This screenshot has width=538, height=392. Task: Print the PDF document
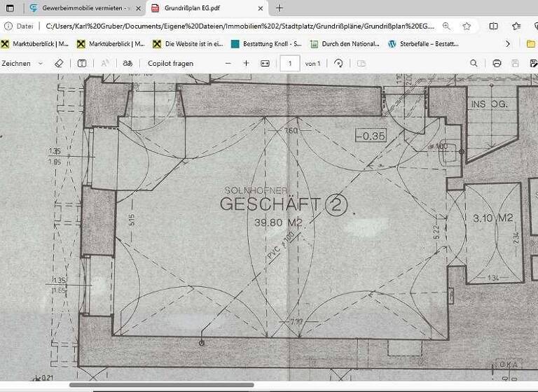[x=497, y=64]
